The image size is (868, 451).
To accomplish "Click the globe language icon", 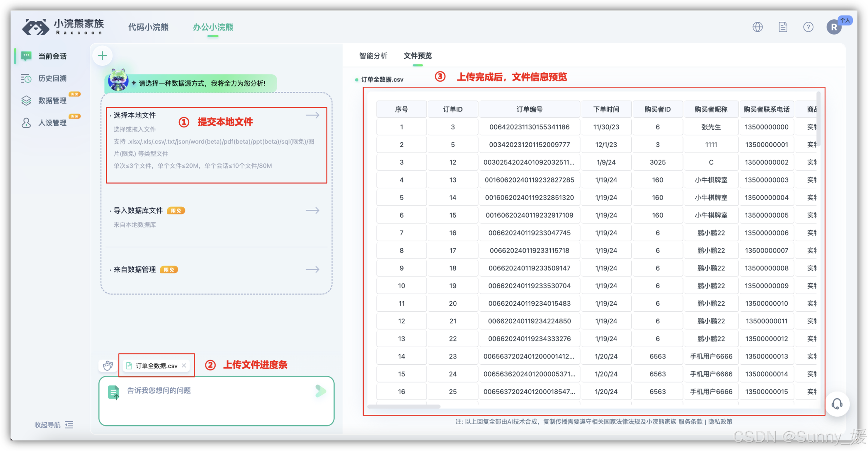I will click(x=757, y=27).
